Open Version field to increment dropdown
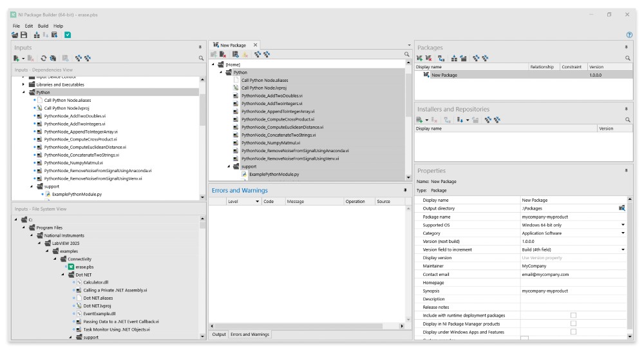Viewport: 644px width, 350px height. click(x=623, y=249)
